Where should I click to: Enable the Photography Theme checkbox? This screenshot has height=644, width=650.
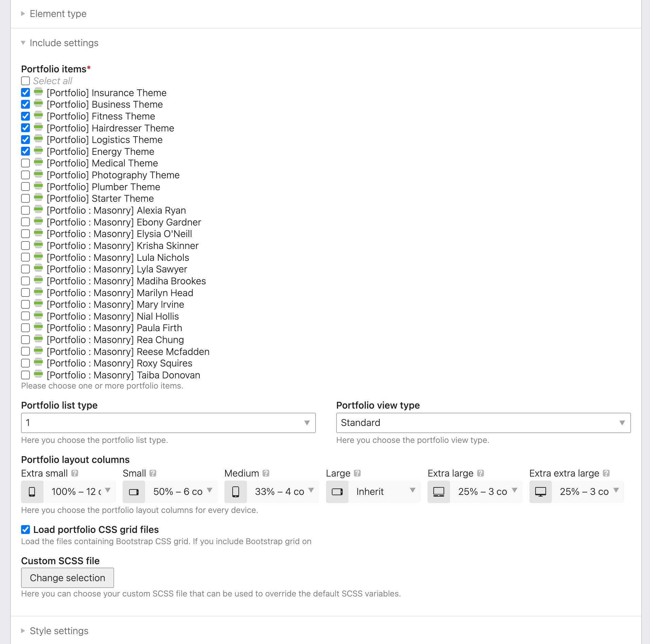coord(25,175)
